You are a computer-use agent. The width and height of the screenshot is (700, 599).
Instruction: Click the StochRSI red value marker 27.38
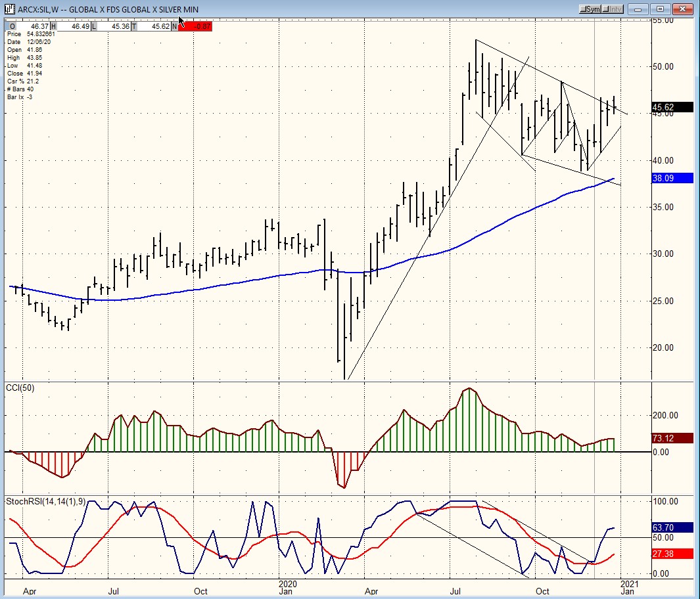(x=672, y=554)
